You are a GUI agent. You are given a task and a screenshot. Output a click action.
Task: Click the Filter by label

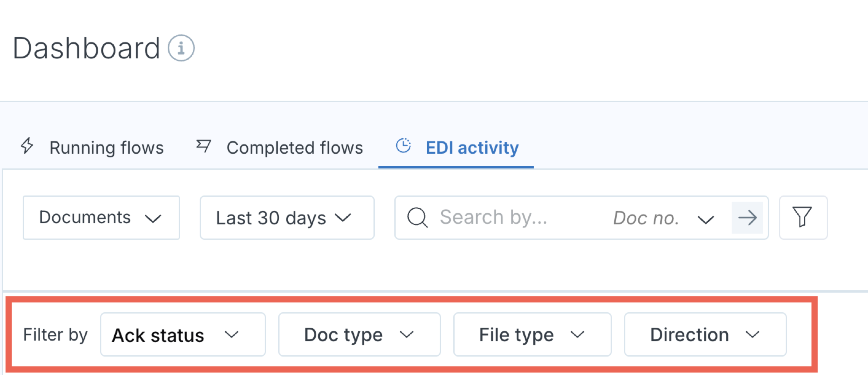point(55,334)
